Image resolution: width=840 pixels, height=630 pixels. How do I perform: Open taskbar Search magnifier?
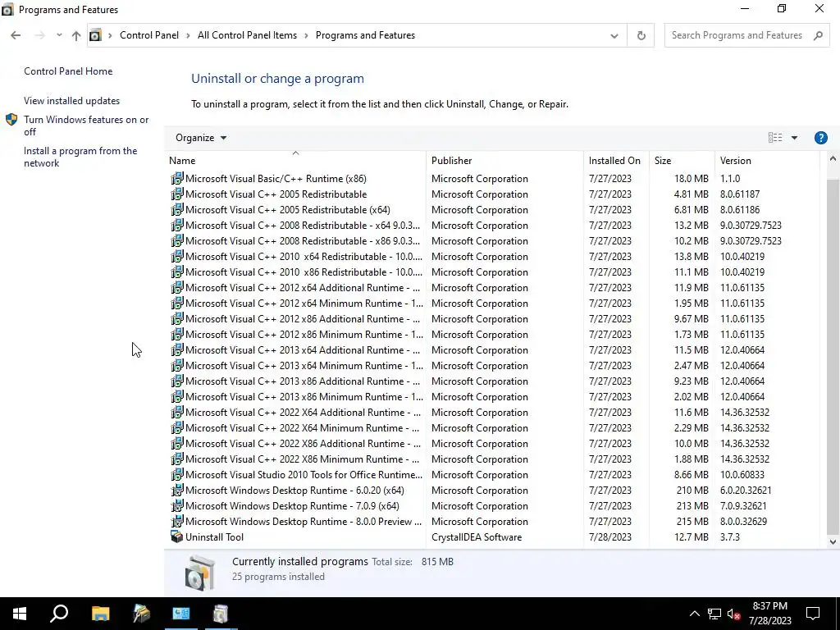(59, 614)
